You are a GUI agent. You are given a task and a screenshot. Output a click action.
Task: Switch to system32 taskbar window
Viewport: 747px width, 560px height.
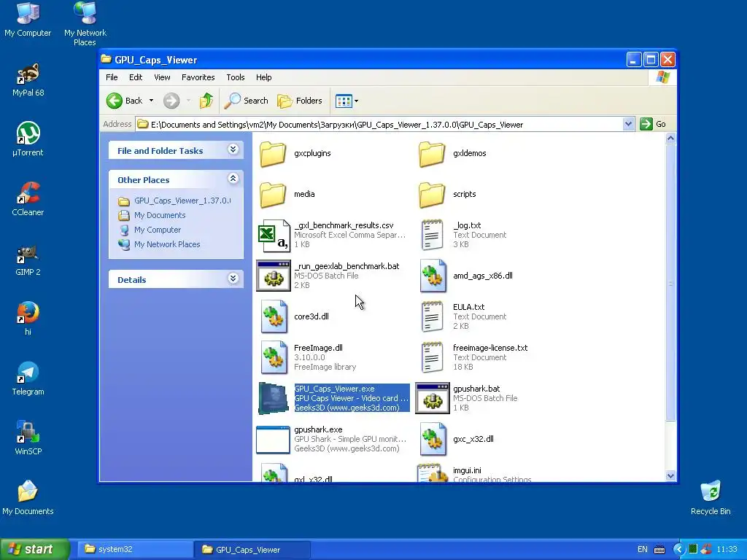pyautogui.click(x=135, y=550)
